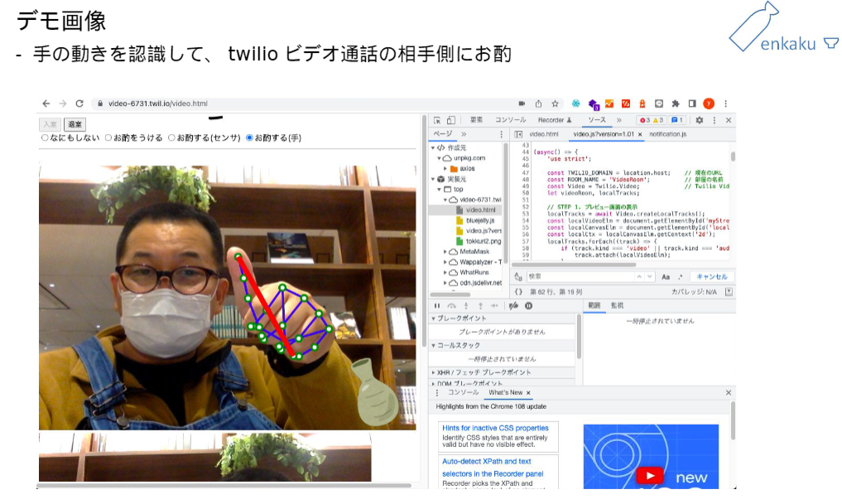842x504 pixels.
Task: Open the コンソール tab in the drawer
Action: [463, 393]
